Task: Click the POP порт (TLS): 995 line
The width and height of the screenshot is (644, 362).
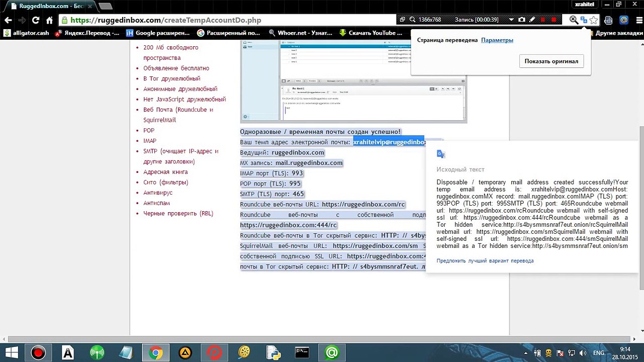Action: pos(270,184)
